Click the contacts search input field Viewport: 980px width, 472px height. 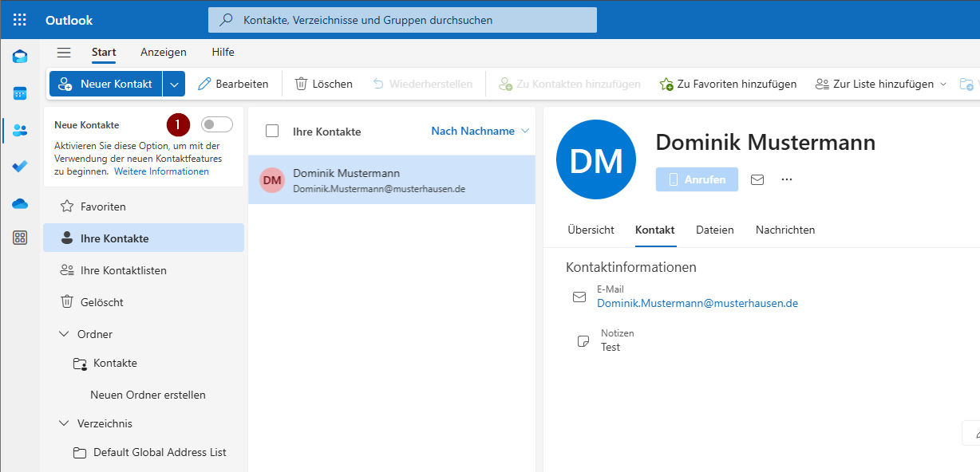point(402,20)
